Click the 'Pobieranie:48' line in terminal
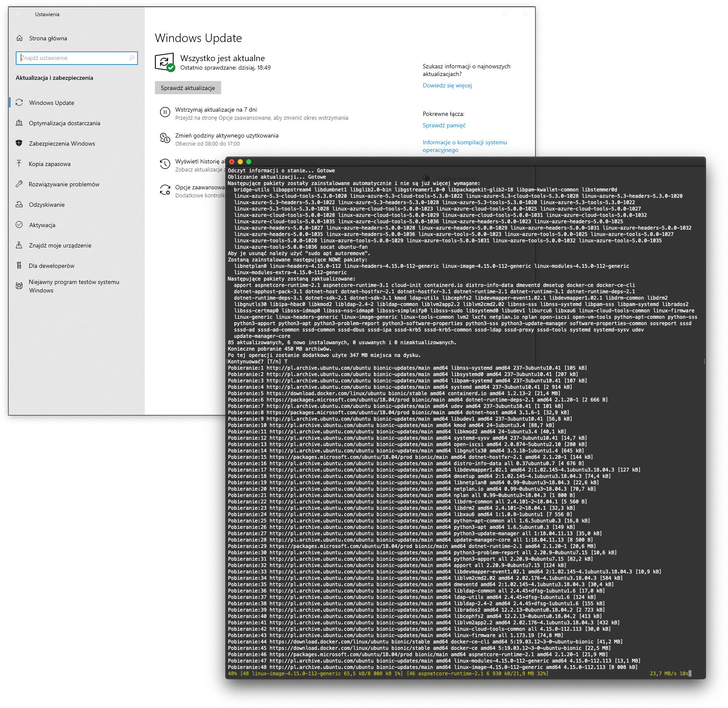 coord(433,667)
